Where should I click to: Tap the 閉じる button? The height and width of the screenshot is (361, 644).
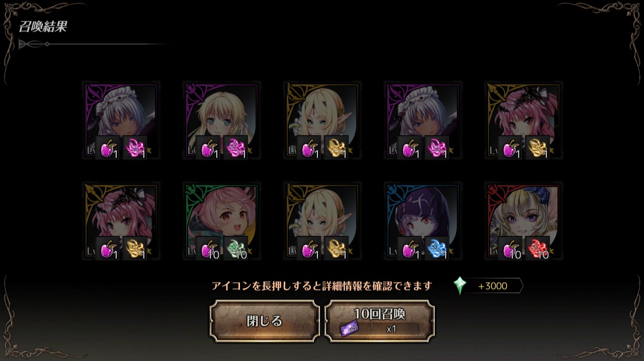[x=265, y=321]
